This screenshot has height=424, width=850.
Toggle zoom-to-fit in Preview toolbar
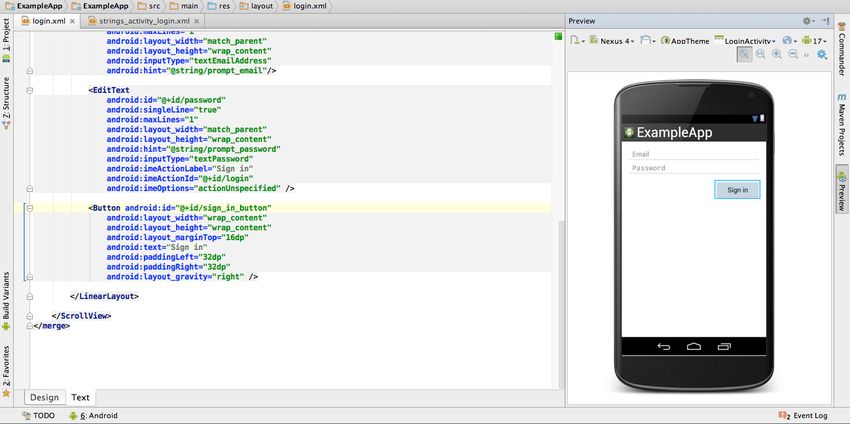744,54
